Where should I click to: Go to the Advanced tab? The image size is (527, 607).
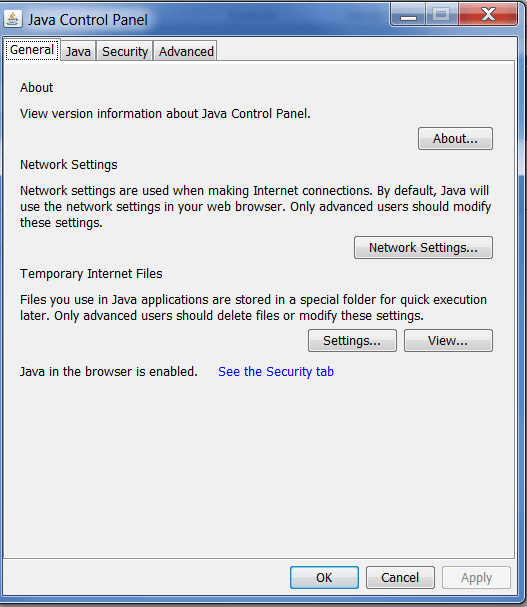click(186, 51)
